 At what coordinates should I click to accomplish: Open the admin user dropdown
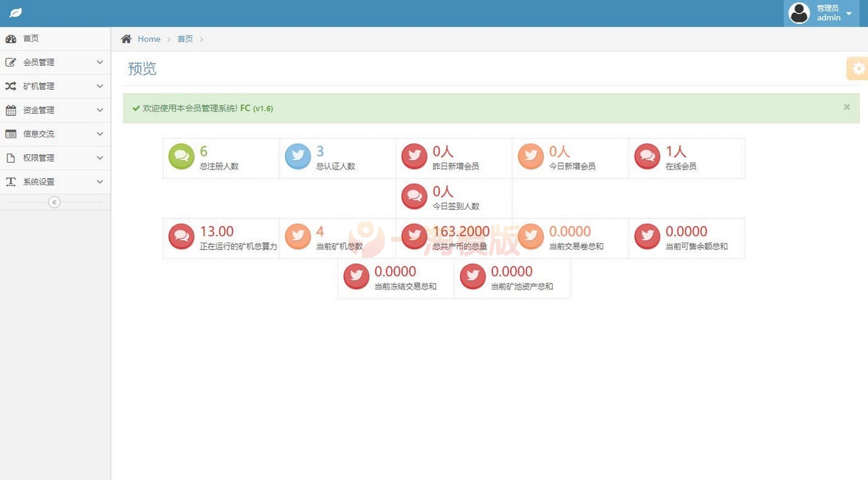[825, 13]
